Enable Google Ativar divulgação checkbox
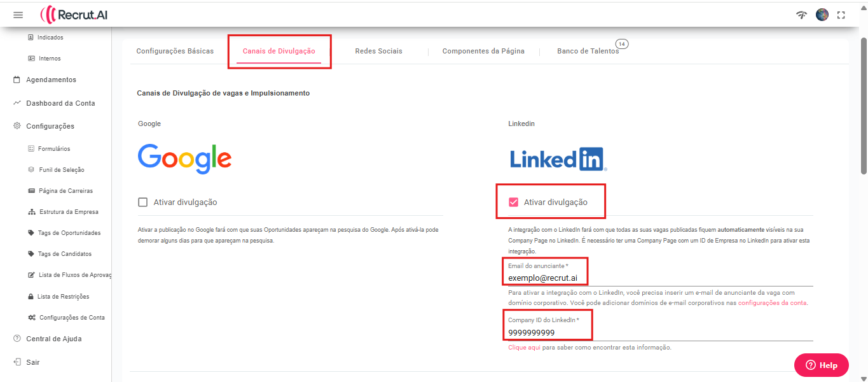 pyautogui.click(x=143, y=202)
